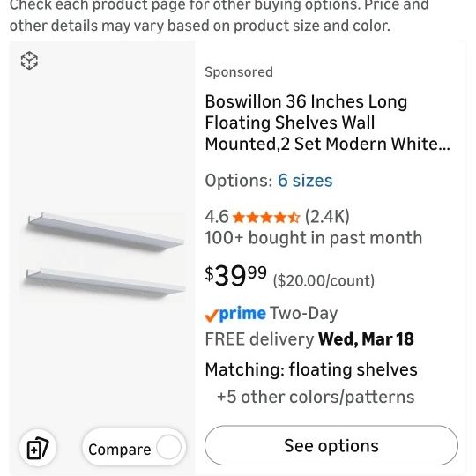The height and width of the screenshot is (476, 476).
Task: Click the $39.99 price
Action: [x=236, y=275]
